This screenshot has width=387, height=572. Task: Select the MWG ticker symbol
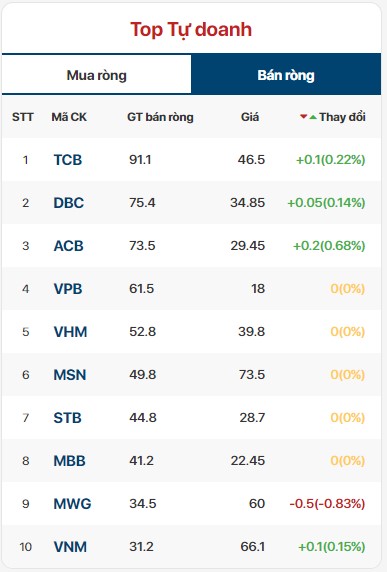72,504
